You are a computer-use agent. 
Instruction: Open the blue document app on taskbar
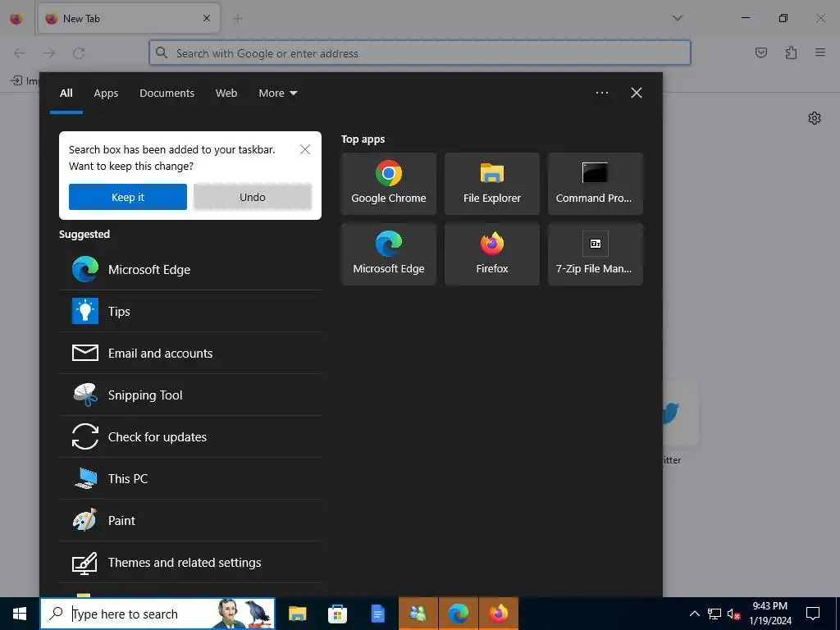[x=377, y=614]
